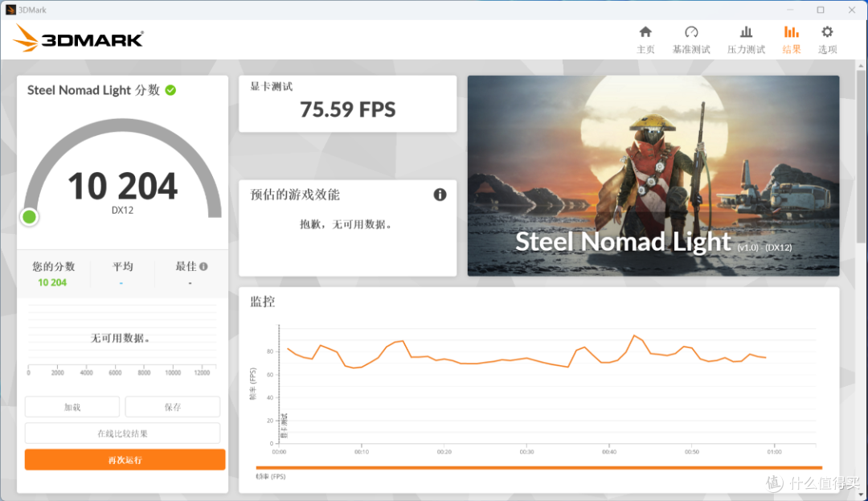
Task: Click the orange timeline range bar under chart
Action: (538, 468)
